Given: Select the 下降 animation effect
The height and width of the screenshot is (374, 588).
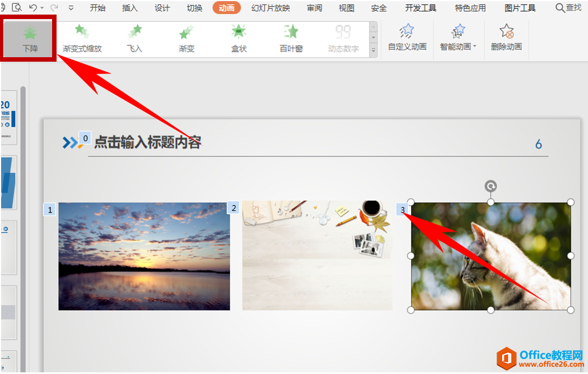Looking at the screenshot, I should pos(27,38).
